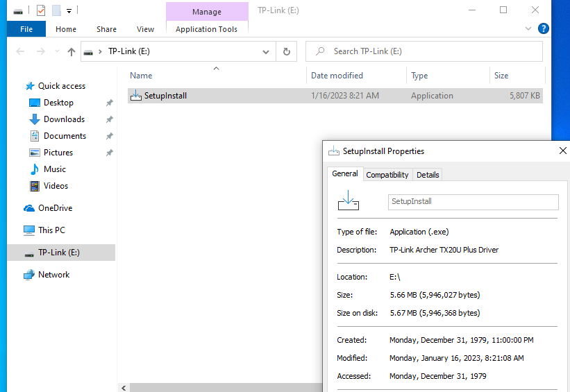Image resolution: width=570 pixels, height=392 pixels.
Task: Open Desktop in the navigation pane
Action: point(58,103)
